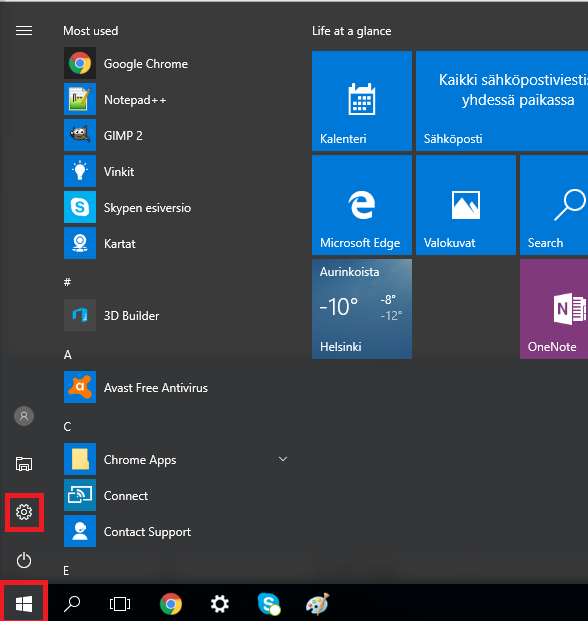
Task: Open the Kartat maps app
Action: tap(177, 244)
